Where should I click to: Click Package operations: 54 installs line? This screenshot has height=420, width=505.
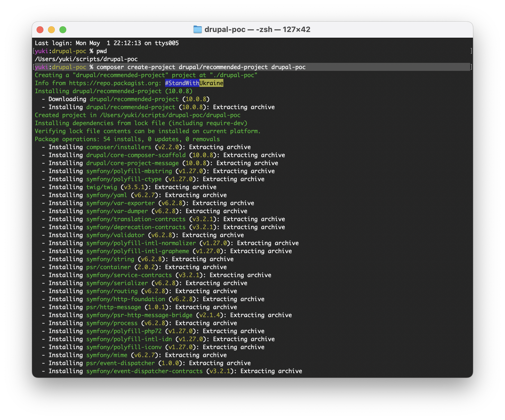[x=127, y=139]
